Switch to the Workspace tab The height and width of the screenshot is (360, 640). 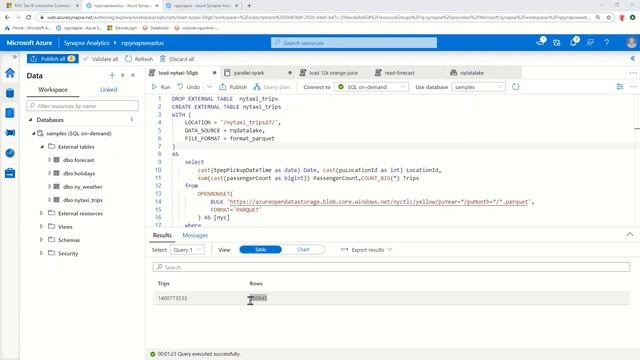click(x=53, y=89)
